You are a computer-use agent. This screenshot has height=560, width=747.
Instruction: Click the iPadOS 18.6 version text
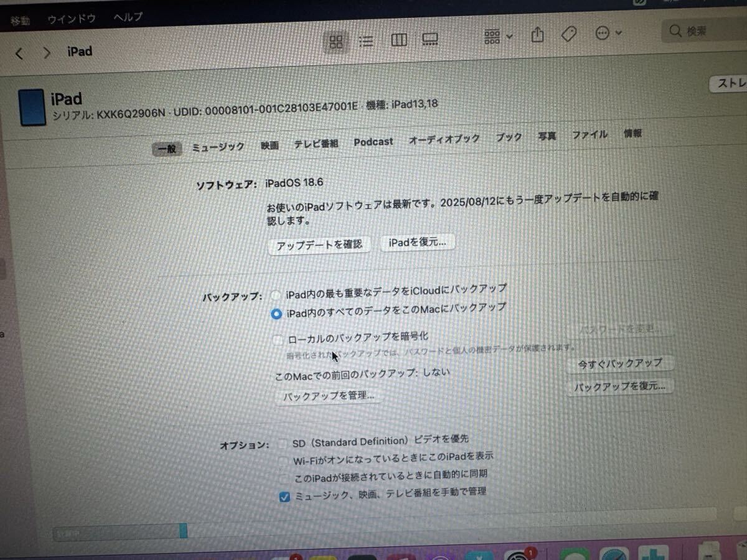click(294, 183)
